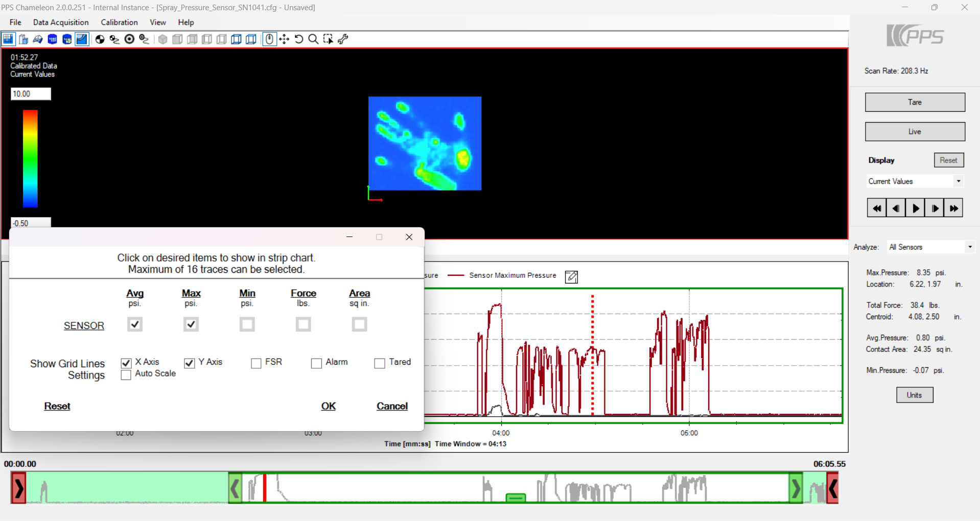This screenshot has height=521, width=980.
Task: Open the Calibration menu
Action: [x=119, y=22]
